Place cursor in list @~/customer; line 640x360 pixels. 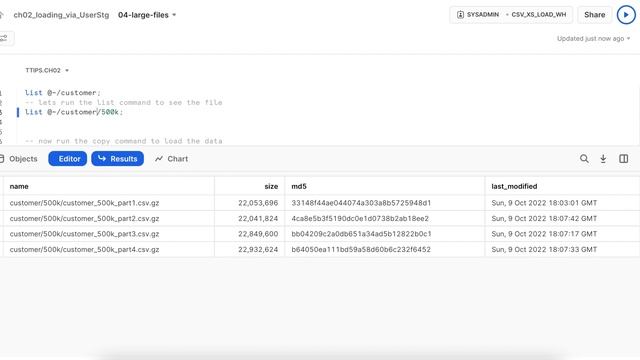(x=62, y=93)
